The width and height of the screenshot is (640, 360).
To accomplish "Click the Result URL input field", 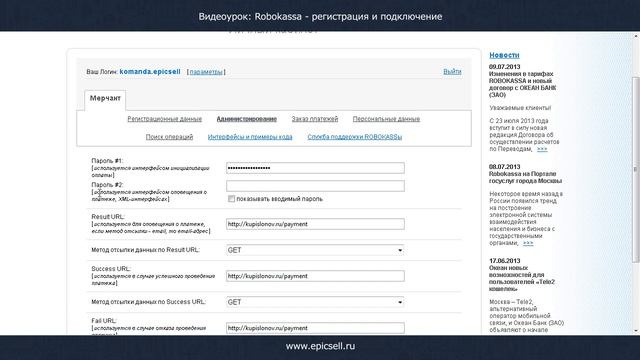I will [315, 224].
